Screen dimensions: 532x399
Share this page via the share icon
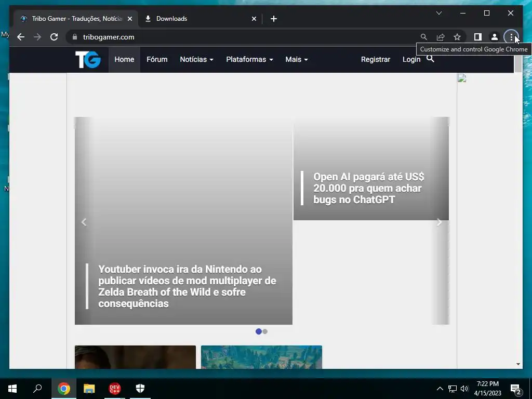click(441, 37)
